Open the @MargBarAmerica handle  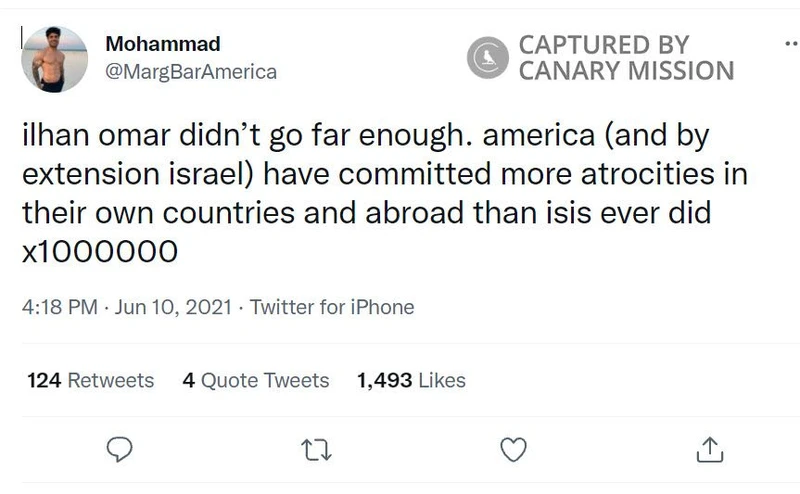point(191,72)
